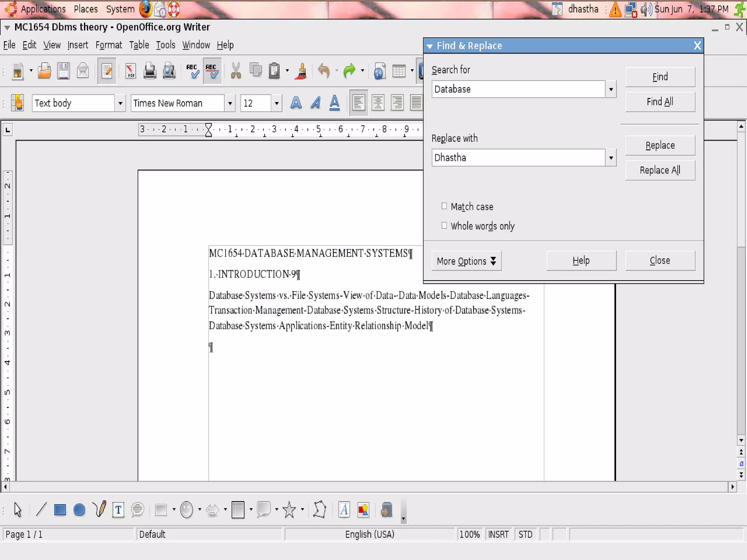
Task: Save document with the floppy disk icon
Action: click(x=63, y=71)
